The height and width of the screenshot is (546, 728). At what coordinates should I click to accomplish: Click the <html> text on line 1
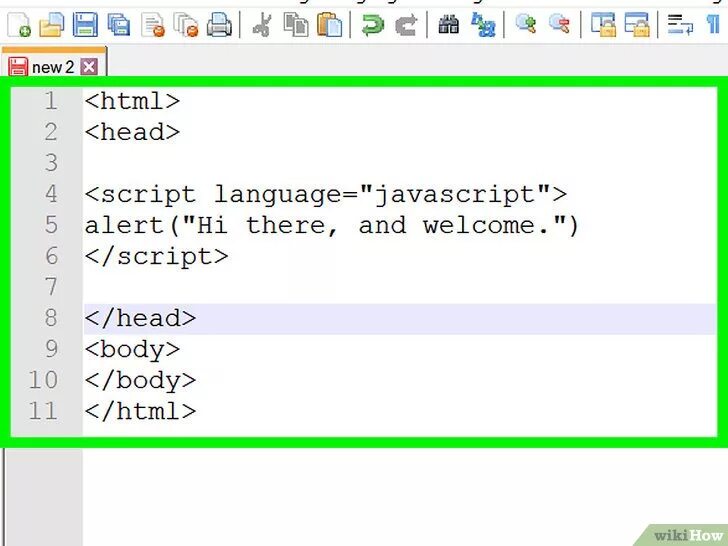click(x=132, y=101)
